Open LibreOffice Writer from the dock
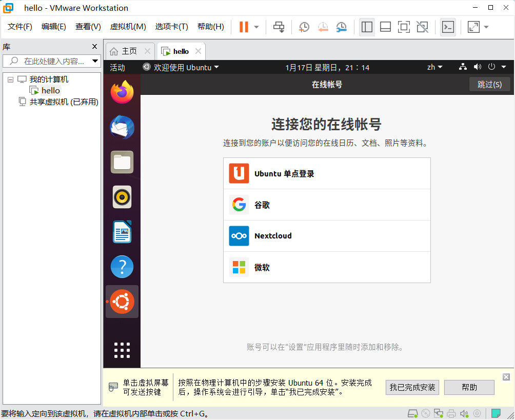Viewport: 515px width, 420px height. [122, 232]
